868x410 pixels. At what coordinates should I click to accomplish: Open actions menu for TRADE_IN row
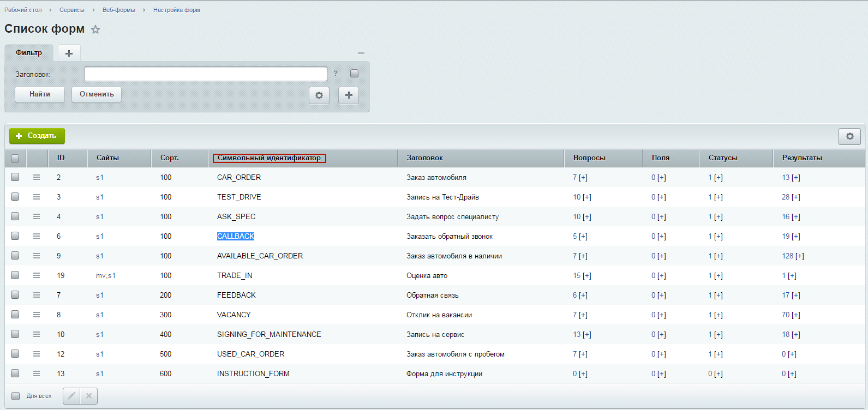[37, 275]
